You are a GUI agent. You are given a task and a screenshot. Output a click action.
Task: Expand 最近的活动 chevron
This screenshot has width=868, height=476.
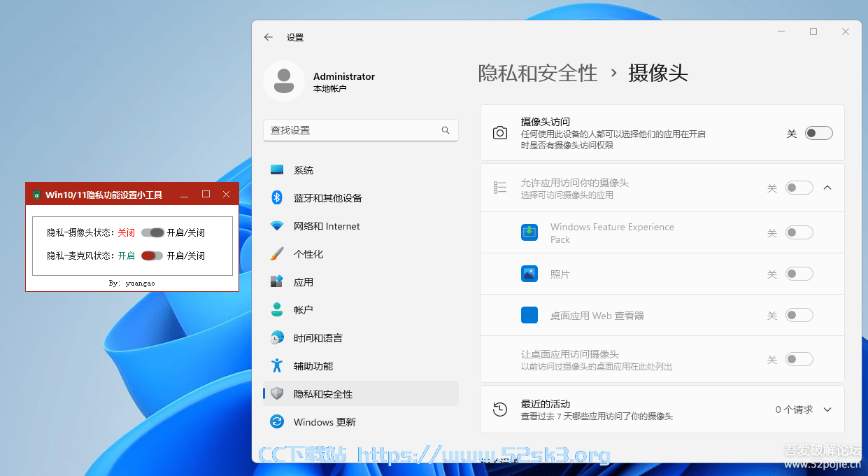click(x=827, y=409)
